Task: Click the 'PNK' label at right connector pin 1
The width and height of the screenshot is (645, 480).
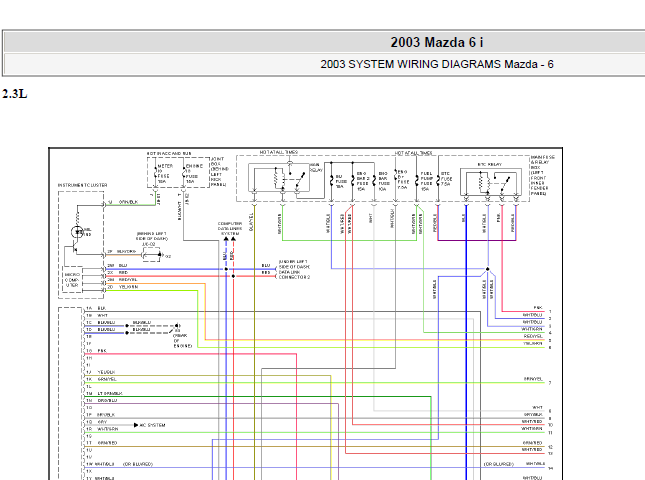Action: coord(538,308)
